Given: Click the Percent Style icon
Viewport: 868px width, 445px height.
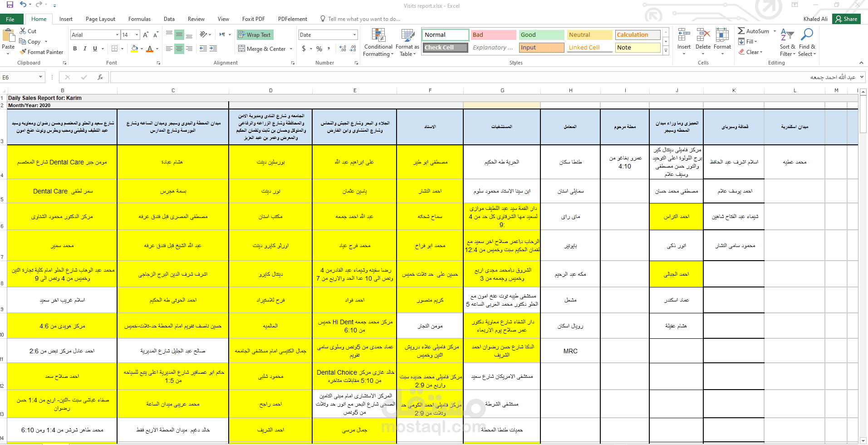Looking at the screenshot, I should (x=319, y=49).
